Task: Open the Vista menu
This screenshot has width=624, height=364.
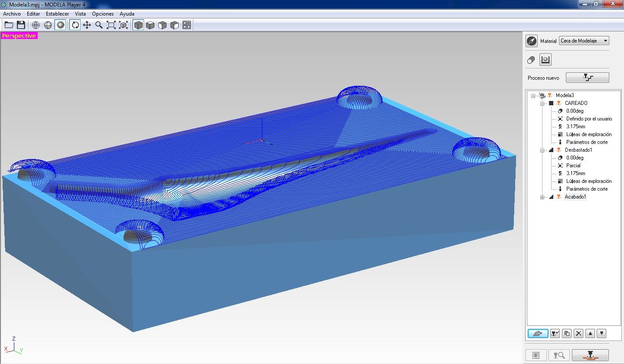Action: 80,14
